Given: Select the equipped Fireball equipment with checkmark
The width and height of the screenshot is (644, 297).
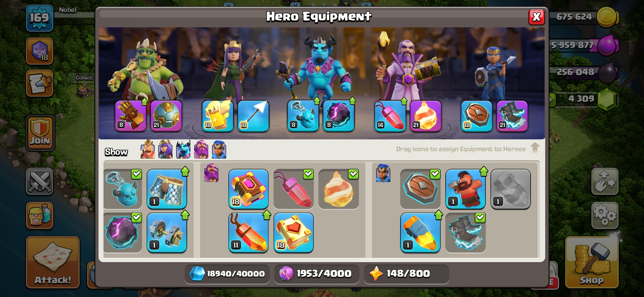Looking at the screenshot, I should (x=339, y=189).
